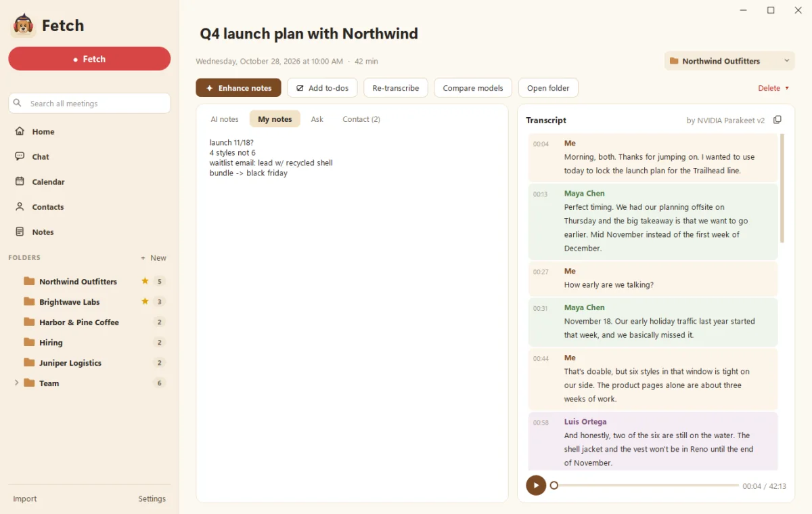
Task: Play the meeting recording
Action: coord(536,485)
